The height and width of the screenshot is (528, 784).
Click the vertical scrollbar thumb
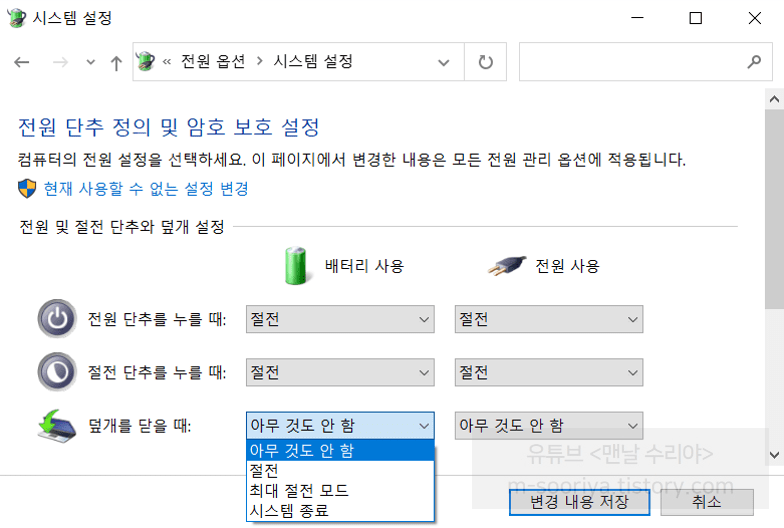pos(774,209)
